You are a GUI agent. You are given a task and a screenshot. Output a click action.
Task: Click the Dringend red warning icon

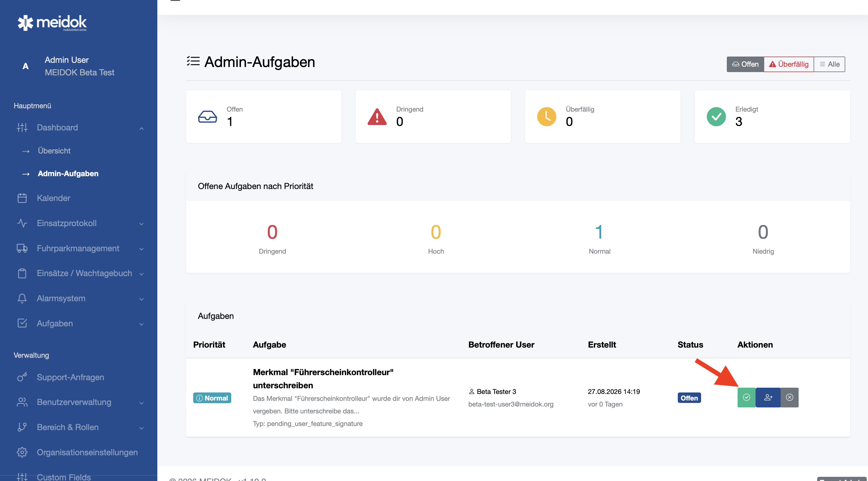[x=377, y=117]
